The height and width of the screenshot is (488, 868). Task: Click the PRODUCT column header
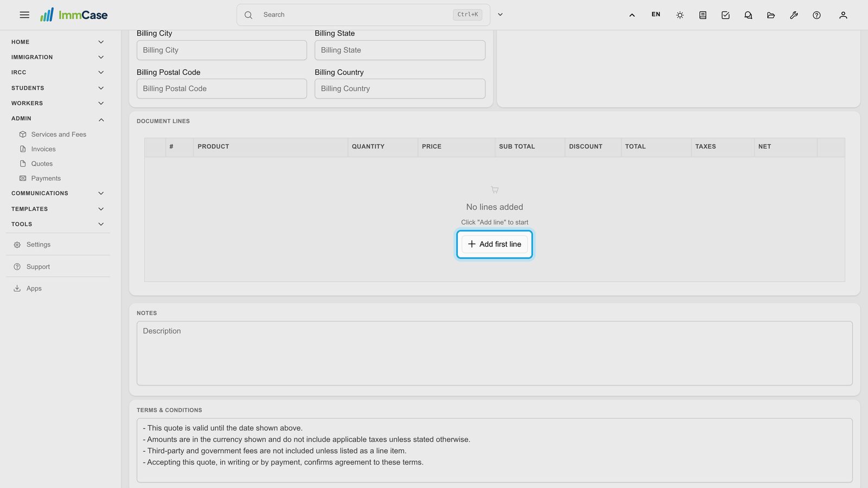tap(270, 147)
